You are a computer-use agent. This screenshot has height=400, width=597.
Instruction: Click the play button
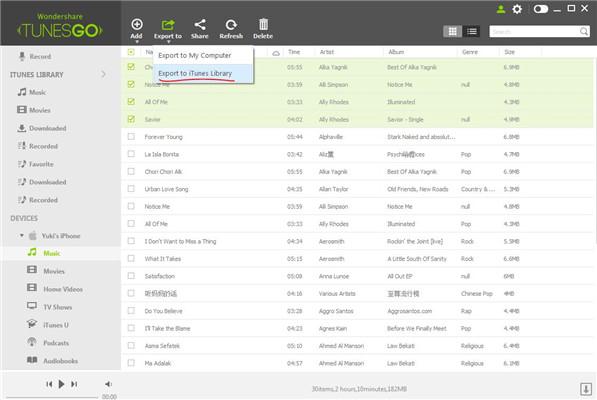click(61, 384)
